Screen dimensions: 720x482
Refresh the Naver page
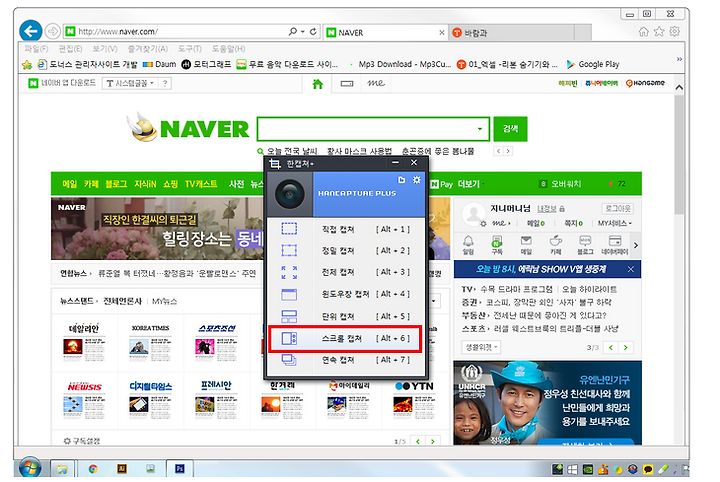(313, 31)
